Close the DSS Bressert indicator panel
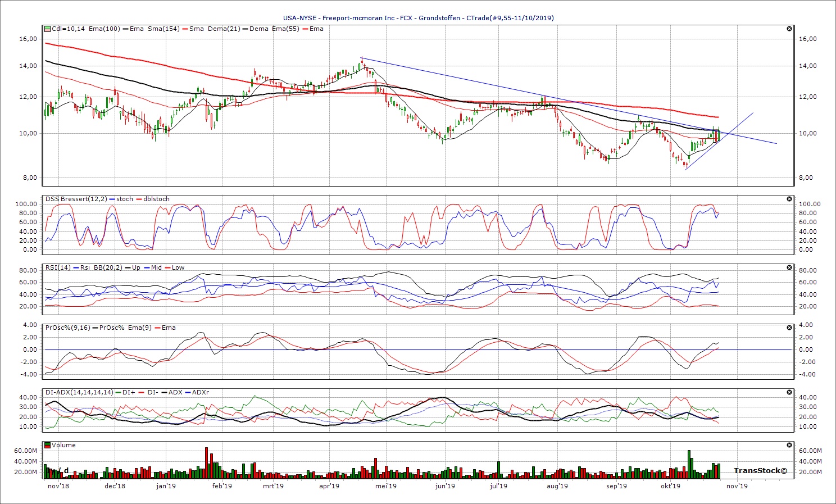 [789, 199]
